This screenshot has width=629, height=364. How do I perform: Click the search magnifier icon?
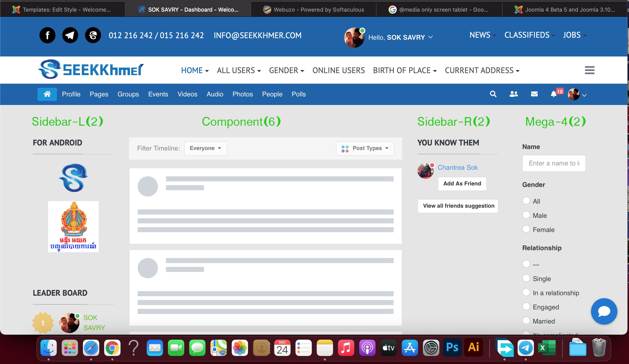click(x=493, y=94)
